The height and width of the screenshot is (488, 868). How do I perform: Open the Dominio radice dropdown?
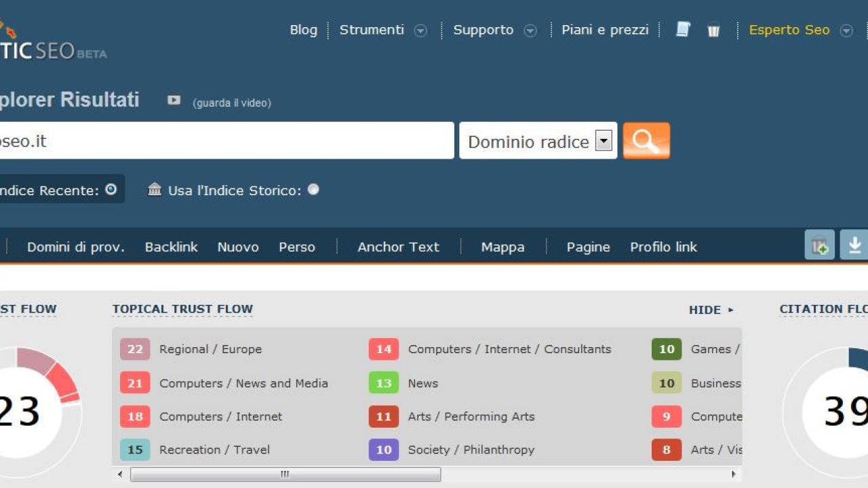[603, 141]
